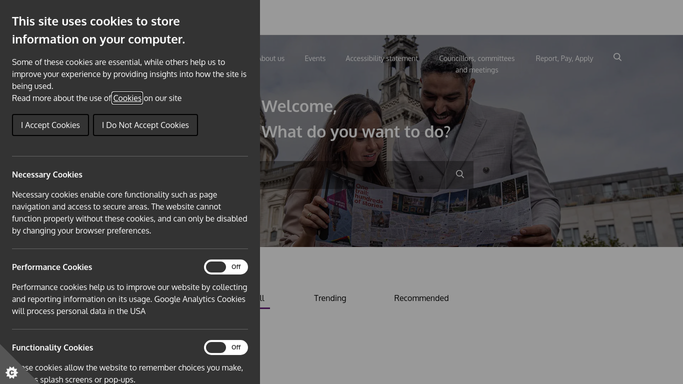Click the couple-with-map hero image
This screenshot has height=384, width=683.
[x=471, y=141]
